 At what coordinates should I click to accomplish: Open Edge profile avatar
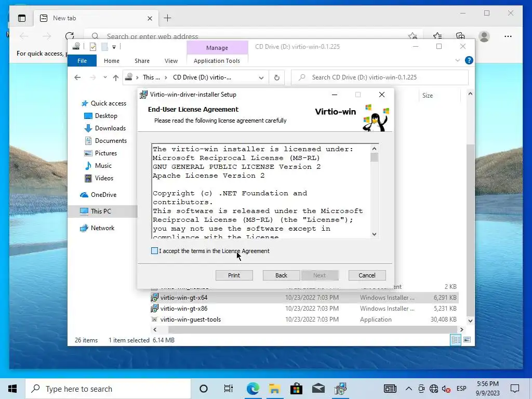(x=484, y=36)
